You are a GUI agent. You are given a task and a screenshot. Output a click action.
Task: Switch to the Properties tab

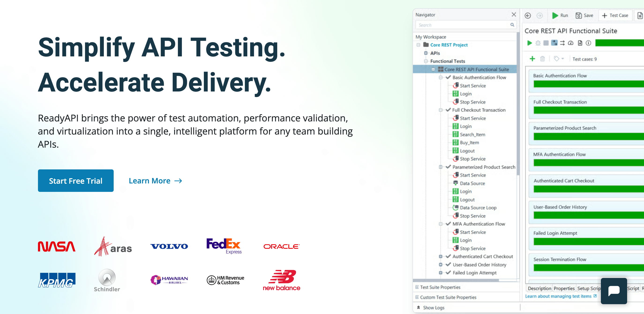point(564,288)
